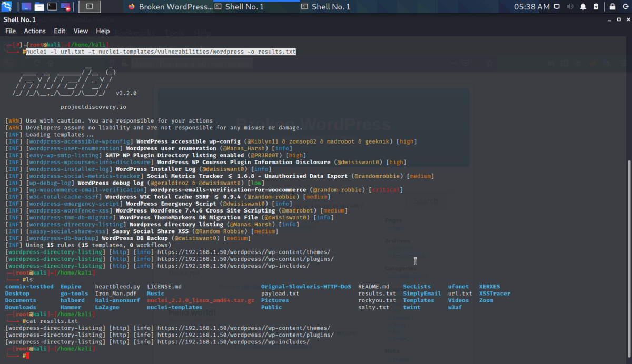Click the green [low] severity tag
This screenshot has height=364, width=632.
pyautogui.click(x=255, y=183)
